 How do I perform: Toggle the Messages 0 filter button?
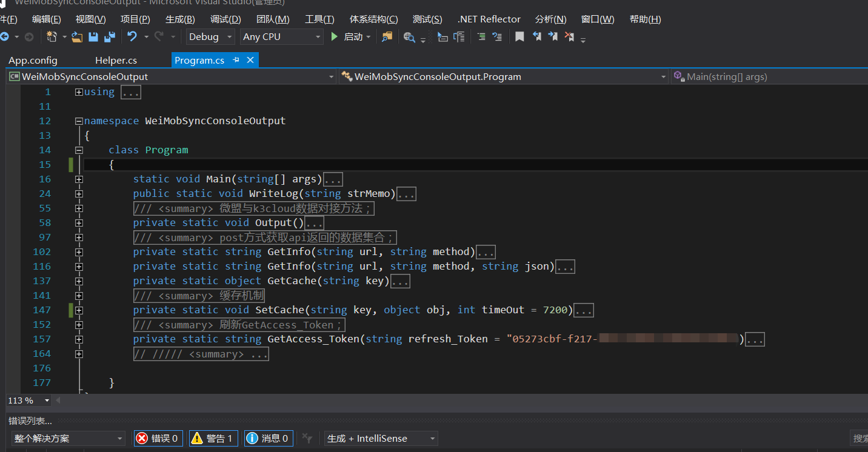(269, 438)
